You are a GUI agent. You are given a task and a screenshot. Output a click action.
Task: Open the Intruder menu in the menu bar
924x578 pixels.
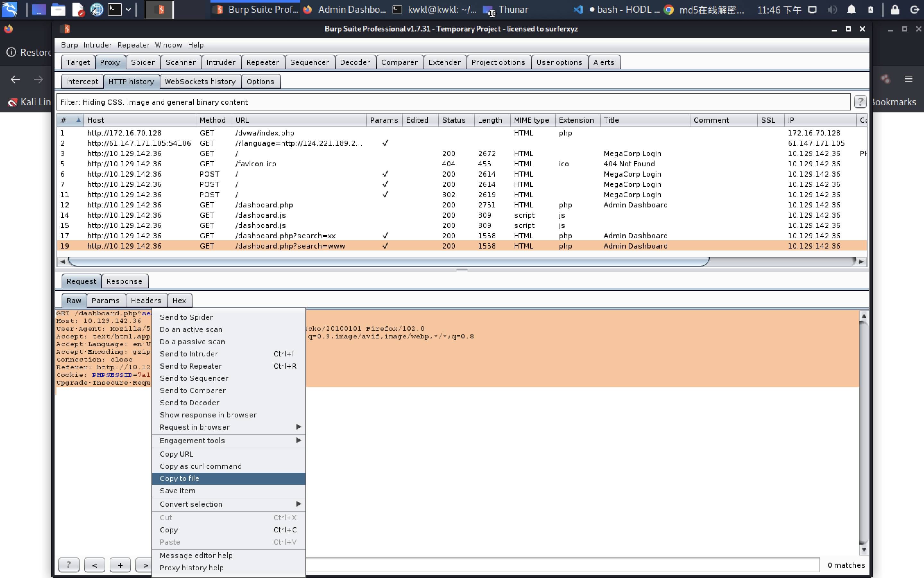tap(98, 45)
